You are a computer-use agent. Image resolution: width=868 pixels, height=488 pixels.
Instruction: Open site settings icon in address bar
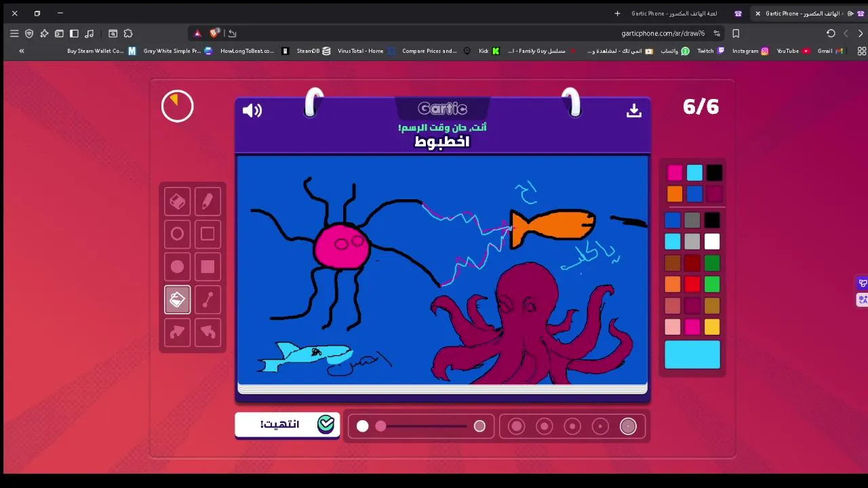pos(717,33)
